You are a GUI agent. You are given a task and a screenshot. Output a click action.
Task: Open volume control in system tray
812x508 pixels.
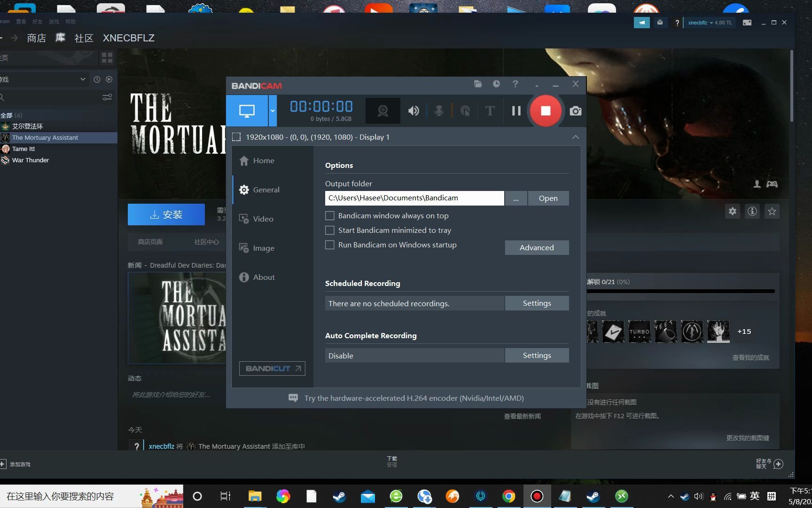click(698, 496)
